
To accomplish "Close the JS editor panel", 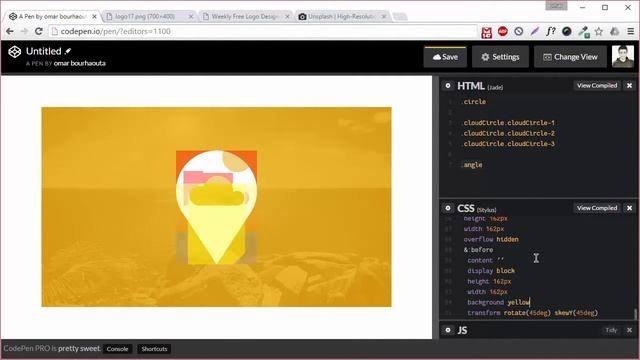I will tap(629, 330).
